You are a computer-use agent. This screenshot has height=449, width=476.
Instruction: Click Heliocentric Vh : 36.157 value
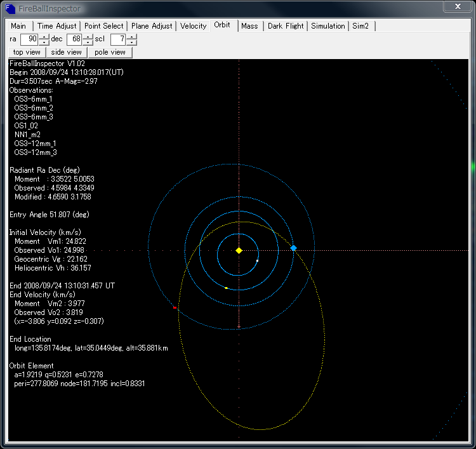click(53, 268)
